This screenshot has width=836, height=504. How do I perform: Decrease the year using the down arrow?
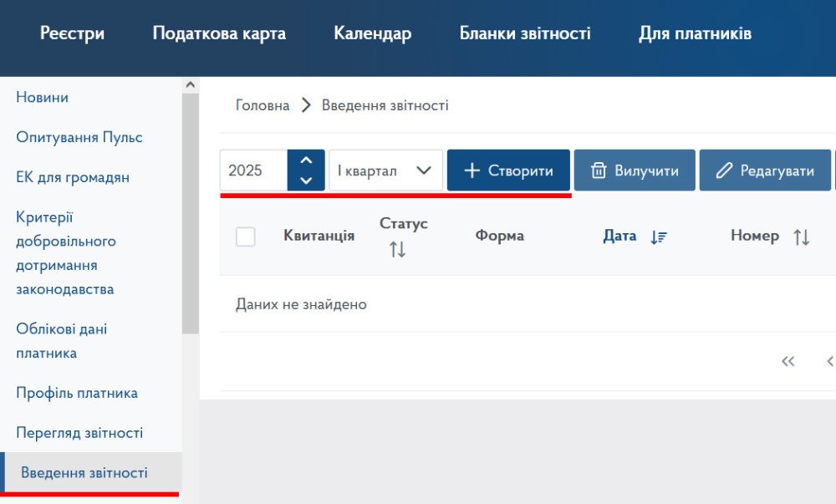307,181
